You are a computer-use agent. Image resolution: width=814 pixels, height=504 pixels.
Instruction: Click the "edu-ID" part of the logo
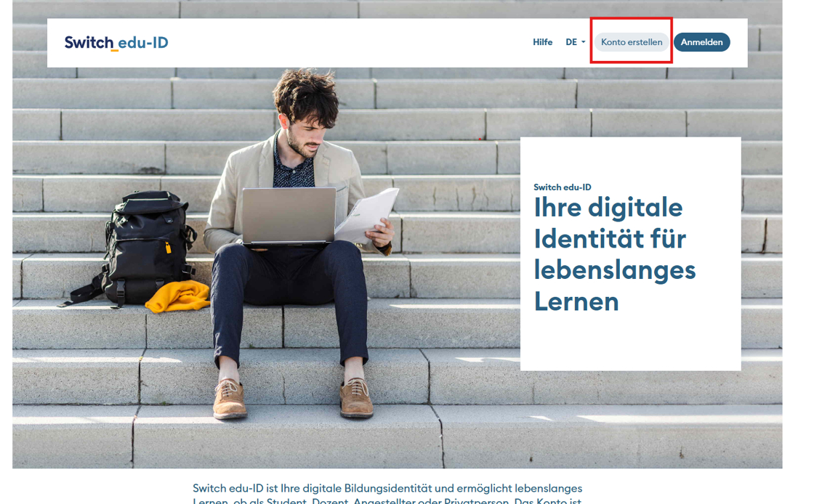click(x=143, y=43)
